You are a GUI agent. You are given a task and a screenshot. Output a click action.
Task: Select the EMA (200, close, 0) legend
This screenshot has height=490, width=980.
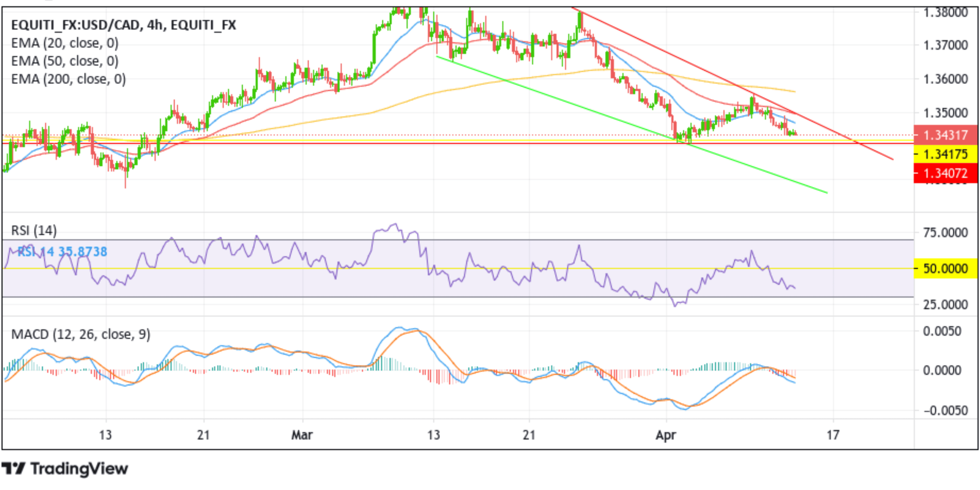click(69, 79)
